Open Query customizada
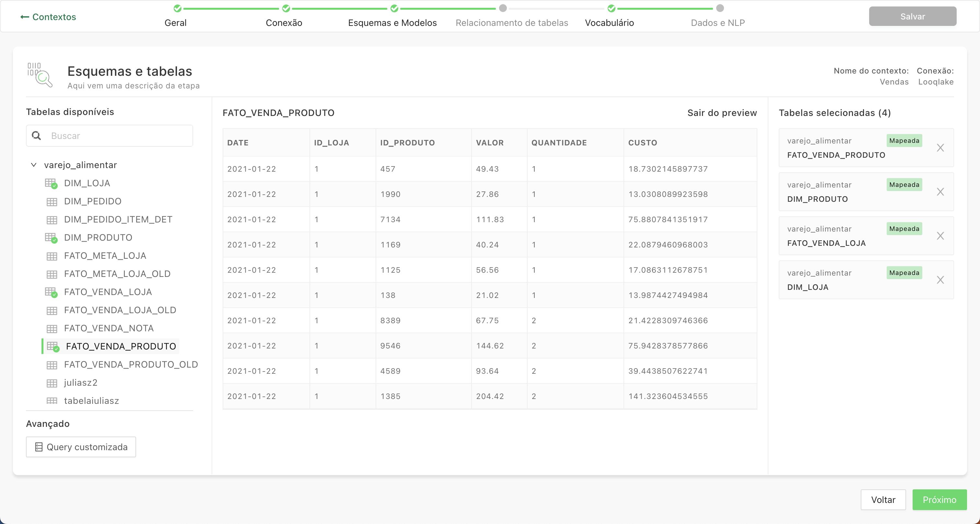 (x=81, y=447)
